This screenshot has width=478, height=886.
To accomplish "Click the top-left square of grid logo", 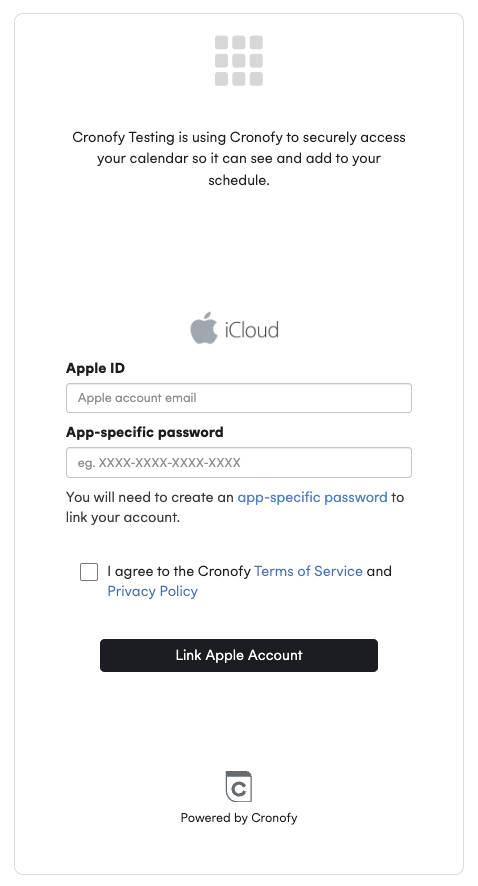I will (x=221, y=43).
